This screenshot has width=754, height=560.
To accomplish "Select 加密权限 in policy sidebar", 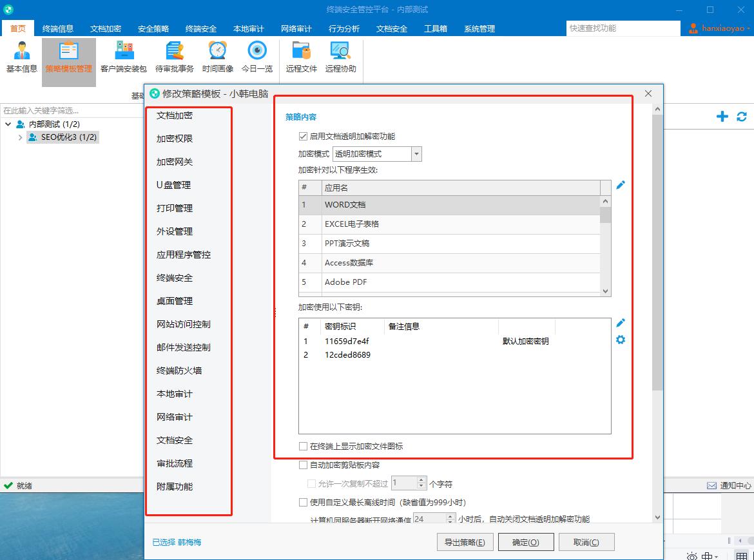I will pyautogui.click(x=175, y=139).
